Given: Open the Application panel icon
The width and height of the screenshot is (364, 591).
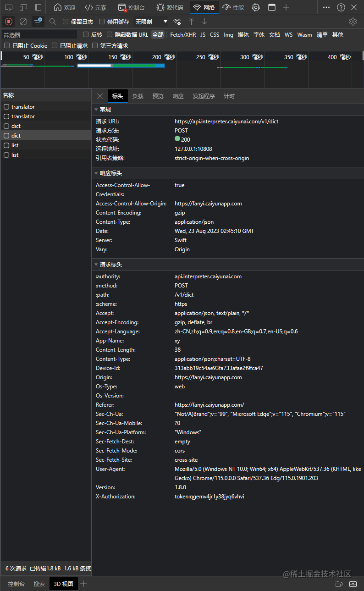Looking at the screenshot, I should [x=272, y=7].
